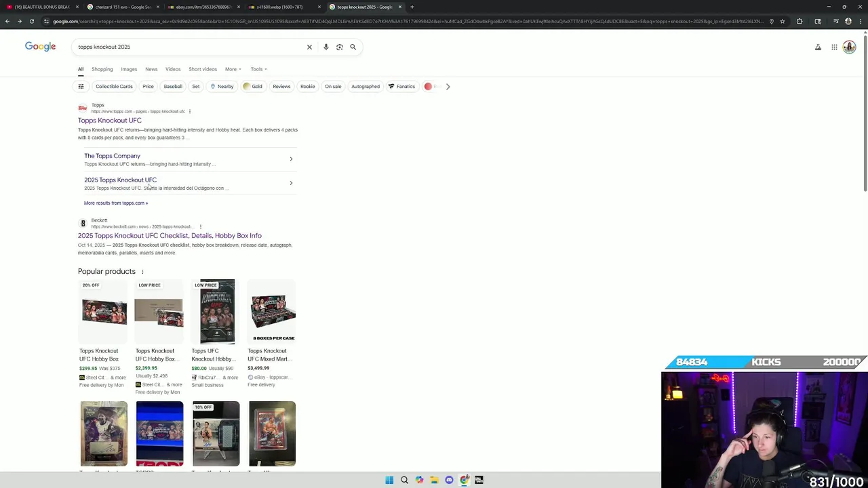Toggle the Rookie filter chip
The image size is (868, 488).
coord(307,86)
